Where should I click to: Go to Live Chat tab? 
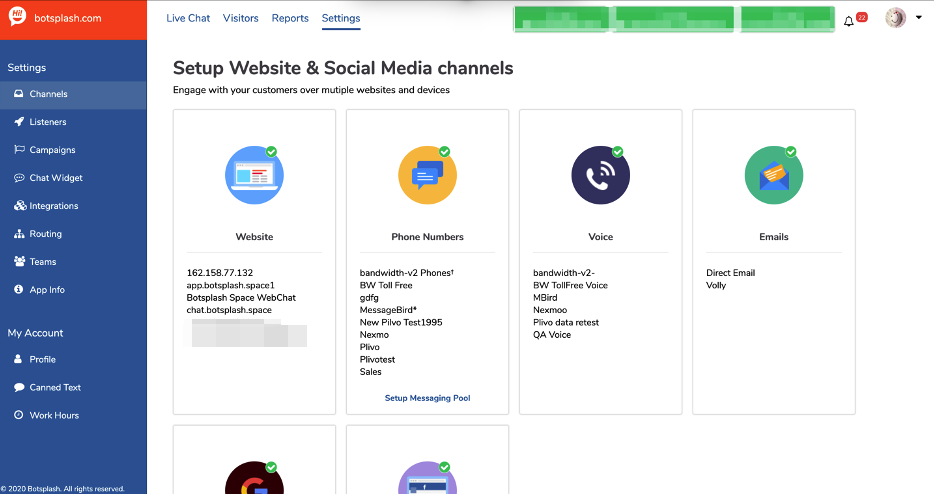pyautogui.click(x=188, y=18)
